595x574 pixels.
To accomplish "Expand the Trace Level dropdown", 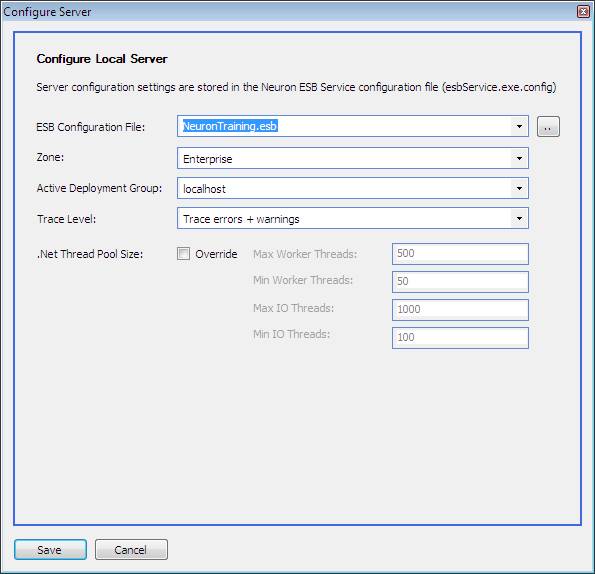I will pos(519,218).
